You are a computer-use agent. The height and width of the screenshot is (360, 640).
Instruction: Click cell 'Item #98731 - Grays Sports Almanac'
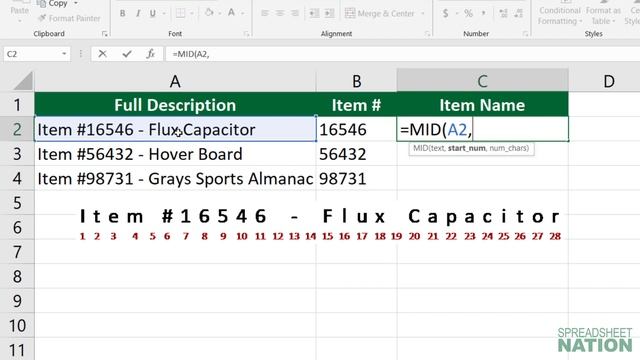point(175,178)
